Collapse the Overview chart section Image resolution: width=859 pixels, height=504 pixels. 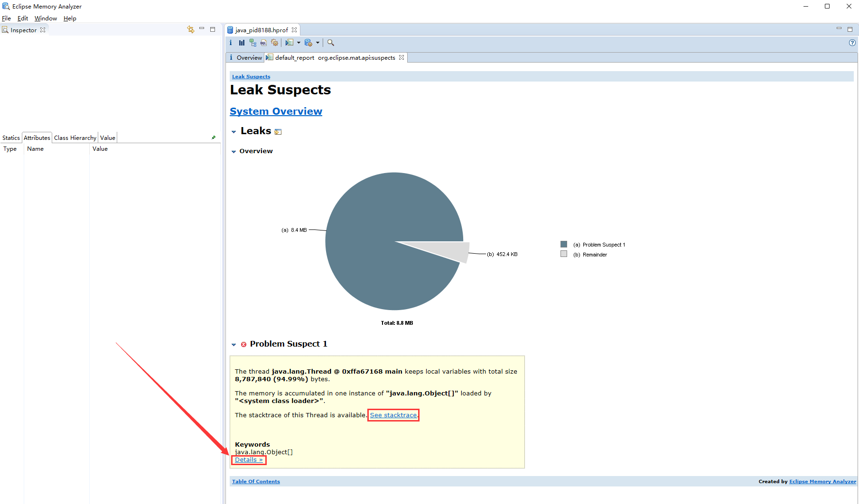233,152
